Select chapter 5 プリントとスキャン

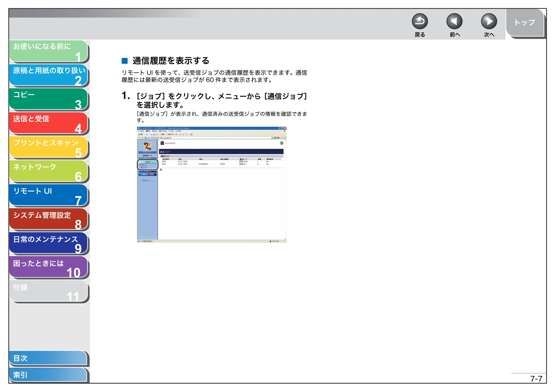tap(49, 148)
